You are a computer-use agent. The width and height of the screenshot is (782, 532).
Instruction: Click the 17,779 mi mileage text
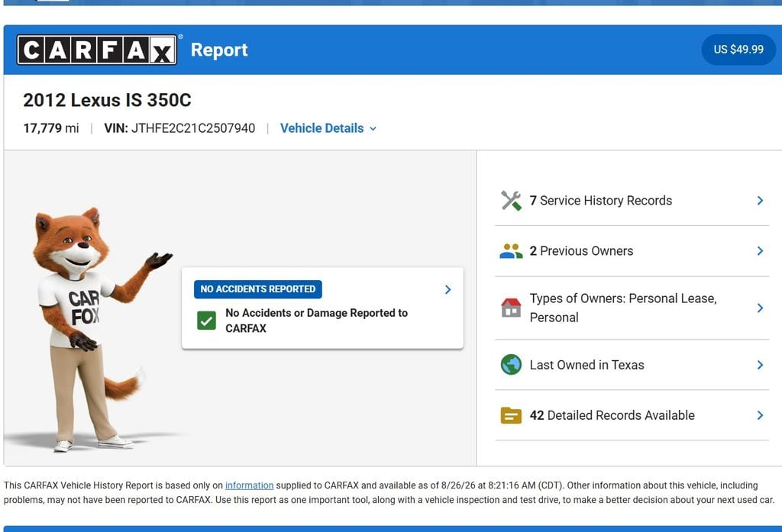[x=51, y=128]
